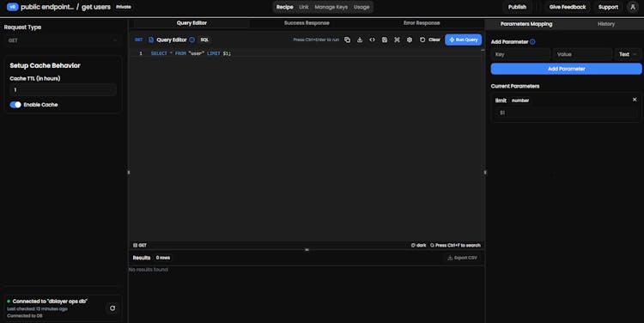Screen dimensions: 644x323
Task: Copy the query using the copy icon
Action: (348, 40)
